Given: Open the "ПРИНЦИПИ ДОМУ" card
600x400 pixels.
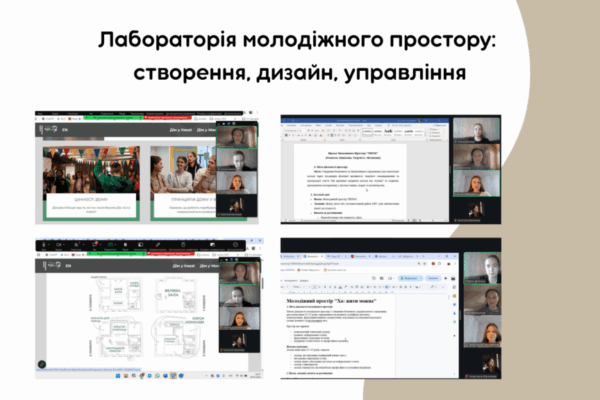Looking at the screenshot, I should (x=181, y=200).
